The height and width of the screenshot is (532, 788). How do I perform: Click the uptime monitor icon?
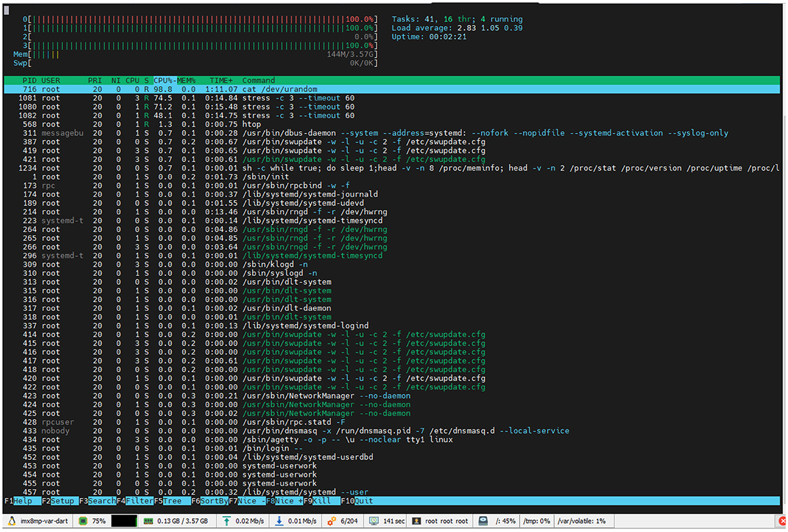374,521
